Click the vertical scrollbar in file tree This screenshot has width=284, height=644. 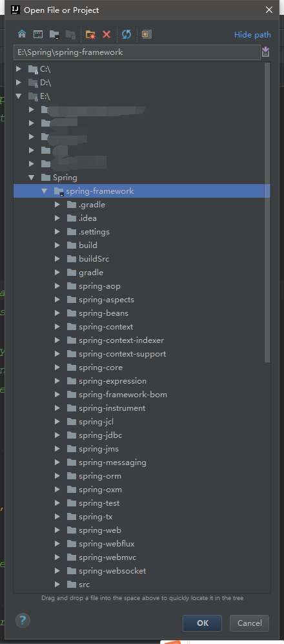click(267, 213)
